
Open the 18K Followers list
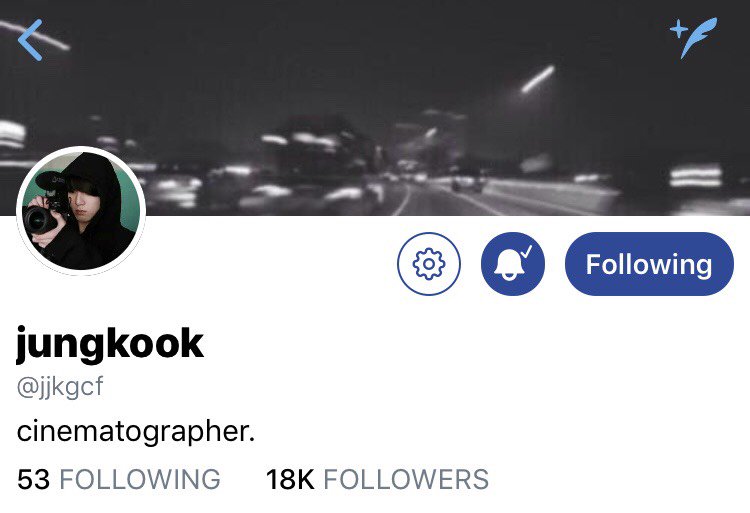(x=377, y=479)
